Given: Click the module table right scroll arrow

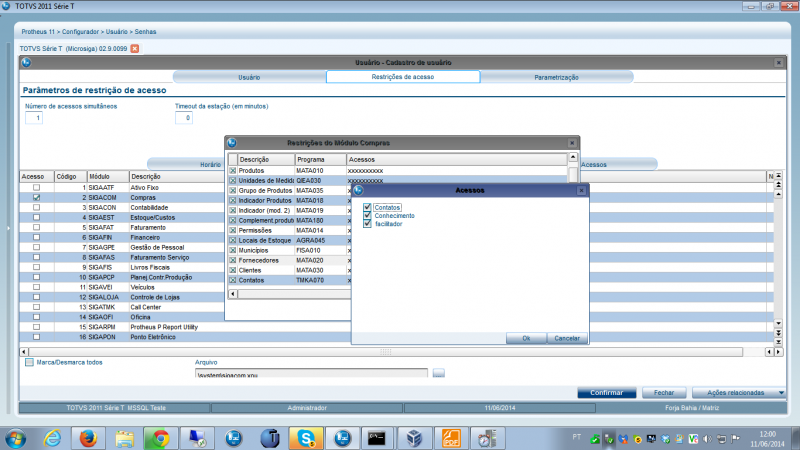Looking at the screenshot, I should (x=779, y=352).
